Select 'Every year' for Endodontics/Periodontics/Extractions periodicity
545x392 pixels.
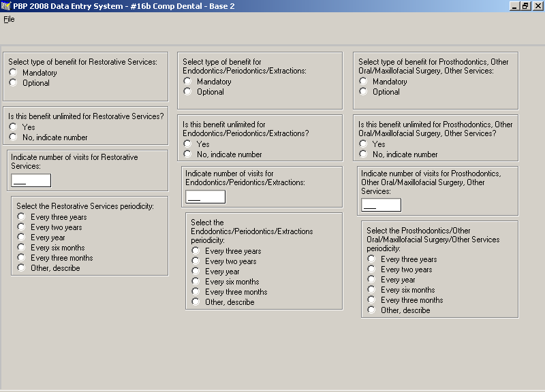[196, 272]
